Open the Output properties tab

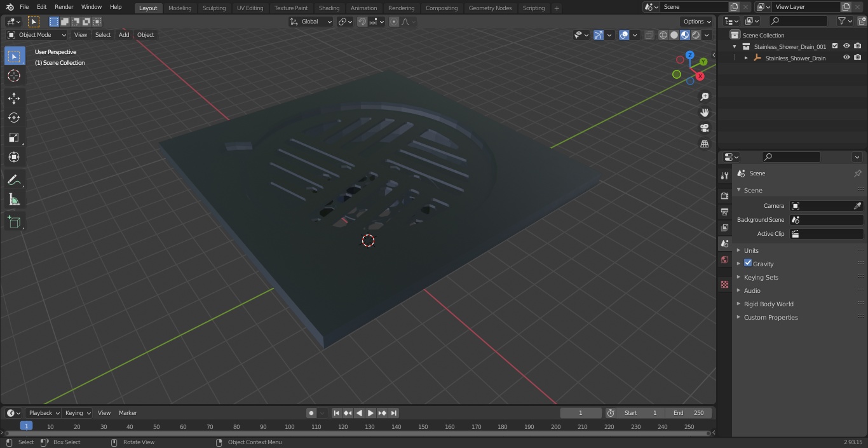coord(724,212)
